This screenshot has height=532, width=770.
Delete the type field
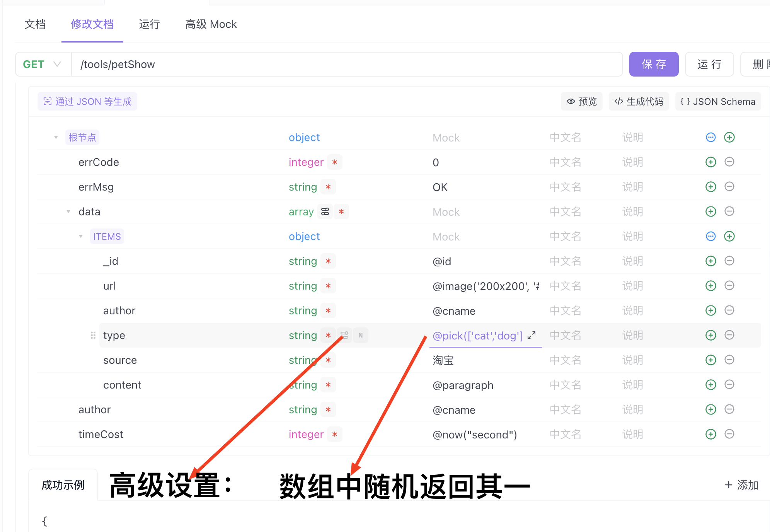tap(729, 335)
